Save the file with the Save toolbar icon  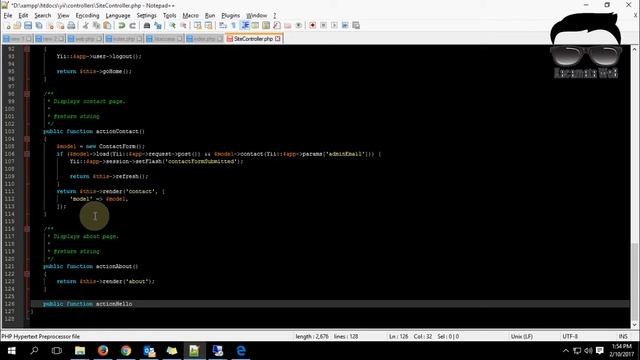[28, 25]
